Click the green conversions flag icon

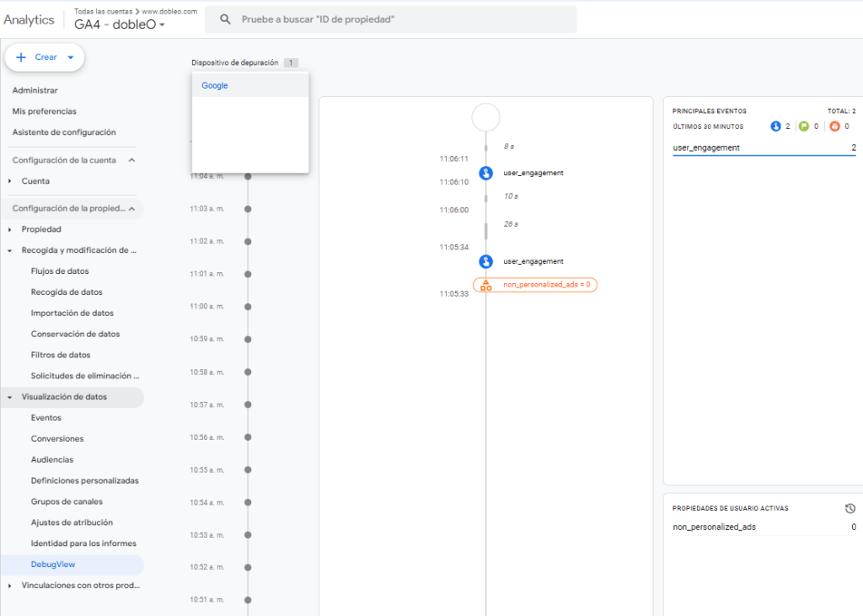click(x=803, y=126)
